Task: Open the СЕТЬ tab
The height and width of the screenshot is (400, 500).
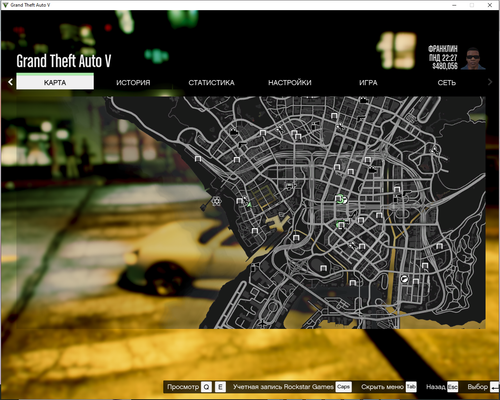Action: [446, 83]
